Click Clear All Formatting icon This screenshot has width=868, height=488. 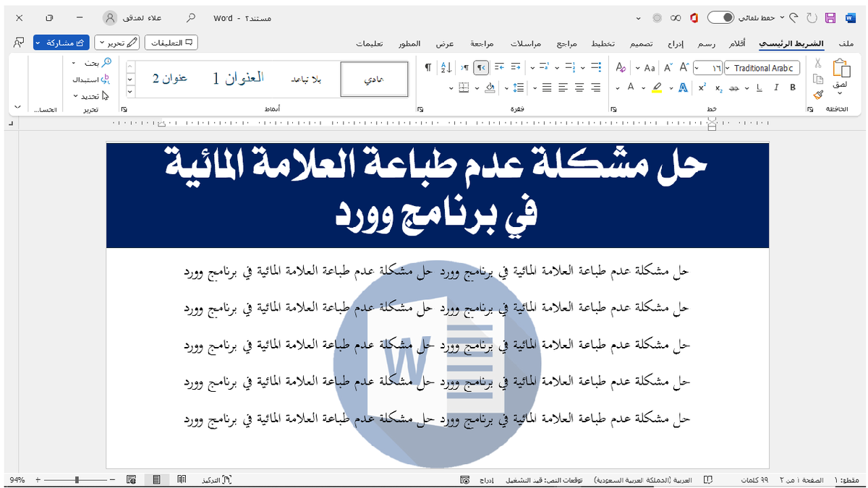621,68
